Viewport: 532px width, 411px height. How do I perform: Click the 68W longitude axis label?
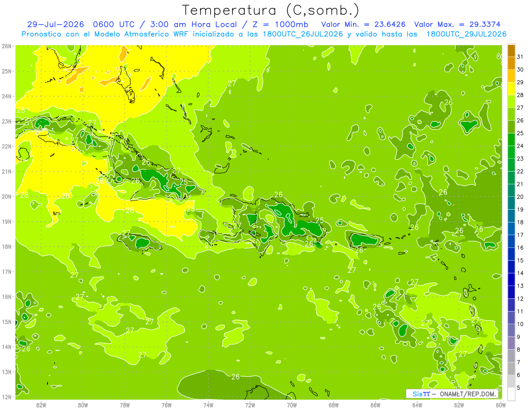point(334,405)
